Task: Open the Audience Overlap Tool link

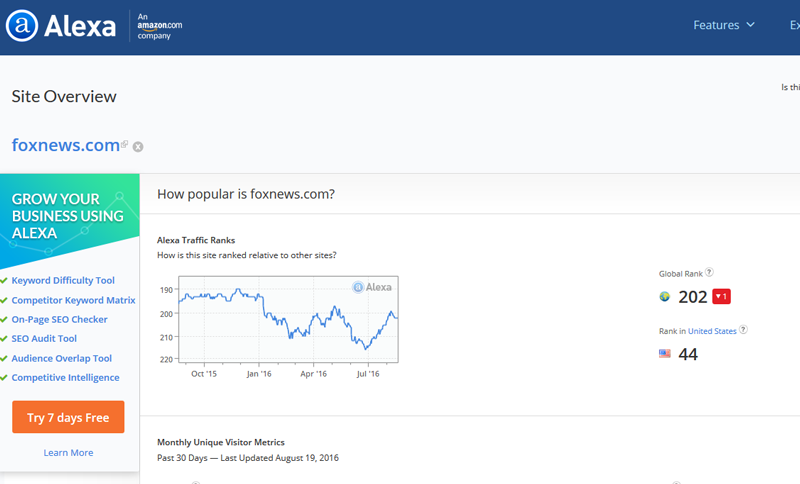Action: click(x=61, y=359)
